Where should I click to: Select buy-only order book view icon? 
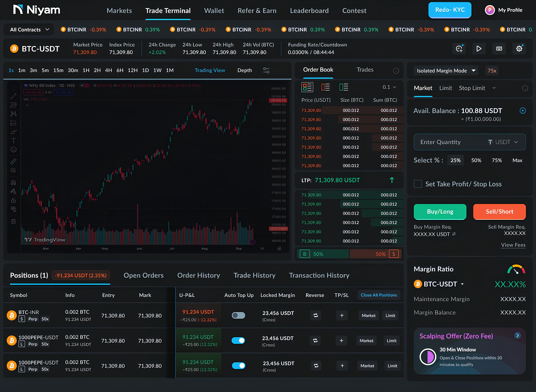pyautogui.click(x=343, y=87)
